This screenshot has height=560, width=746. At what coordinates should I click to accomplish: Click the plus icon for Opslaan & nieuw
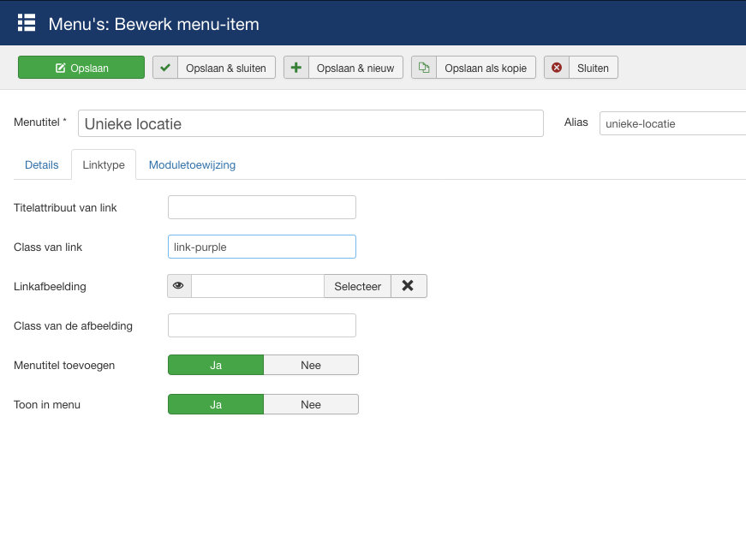(x=296, y=68)
